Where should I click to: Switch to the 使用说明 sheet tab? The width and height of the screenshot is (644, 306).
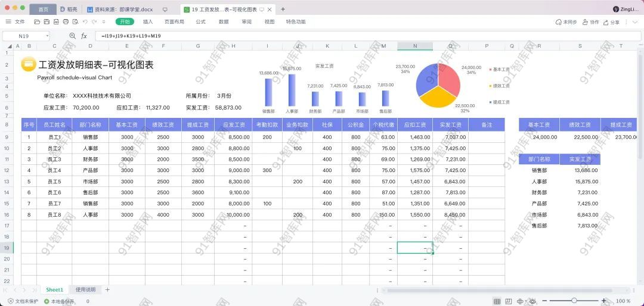point(85,290)
